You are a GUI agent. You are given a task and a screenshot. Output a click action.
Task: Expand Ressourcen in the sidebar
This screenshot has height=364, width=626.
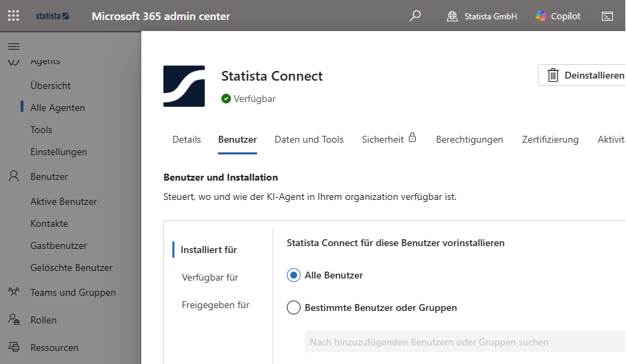tap(54, 347)
